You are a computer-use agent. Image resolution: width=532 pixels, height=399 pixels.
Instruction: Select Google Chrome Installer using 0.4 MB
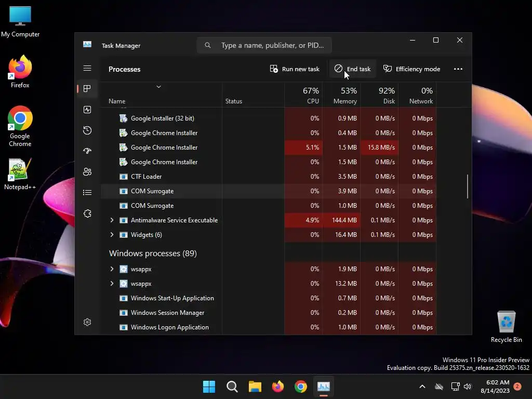[x=269, y=132]
